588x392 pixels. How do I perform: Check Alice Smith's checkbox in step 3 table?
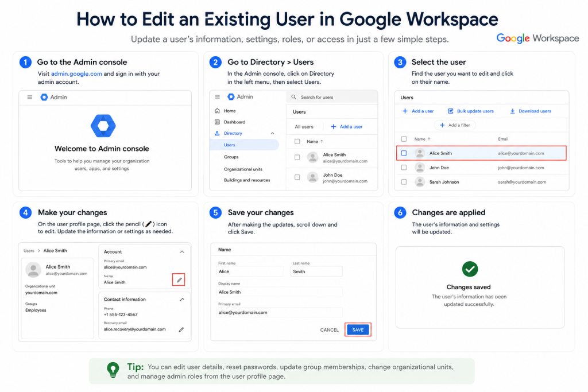tap(404, 153)
